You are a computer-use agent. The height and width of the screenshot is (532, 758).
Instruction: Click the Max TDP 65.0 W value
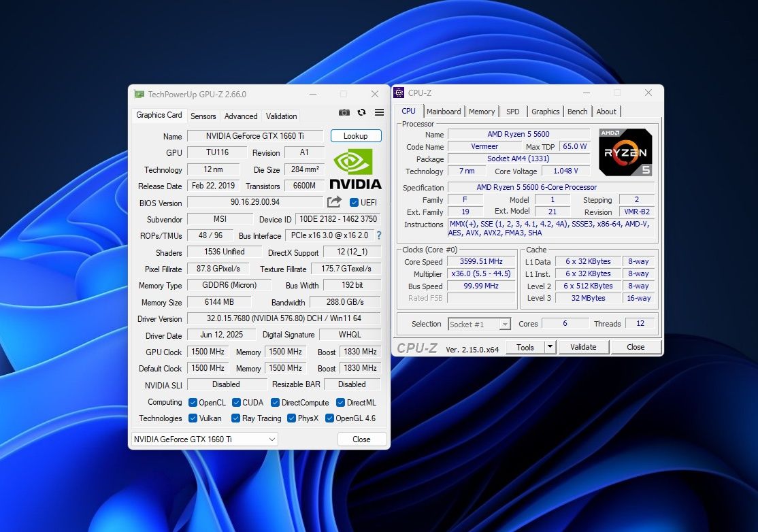[x=575, y=146]
